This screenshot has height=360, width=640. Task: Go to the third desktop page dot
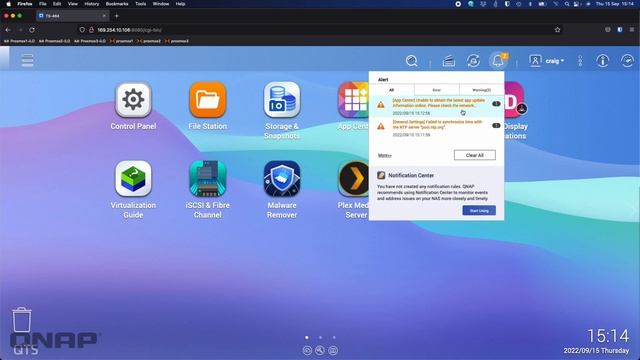point(334,338)
